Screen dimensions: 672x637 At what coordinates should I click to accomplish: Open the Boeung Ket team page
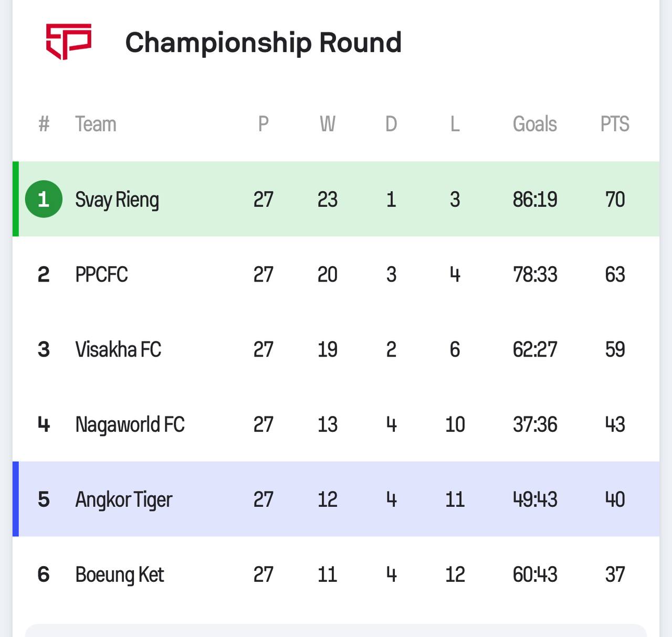tap(120, 575)
